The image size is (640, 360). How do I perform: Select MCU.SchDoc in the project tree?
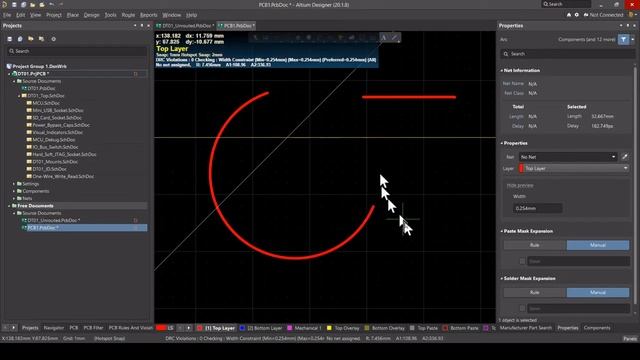click(x=46, y=103)
